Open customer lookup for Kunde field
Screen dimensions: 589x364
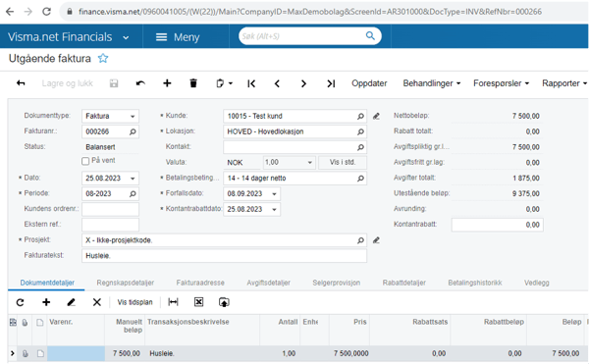pyautogui.click(x=360, y=116)
